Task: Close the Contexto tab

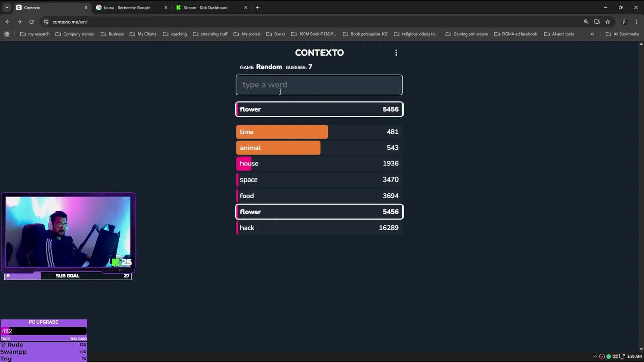Action: [x=86, y=8]
